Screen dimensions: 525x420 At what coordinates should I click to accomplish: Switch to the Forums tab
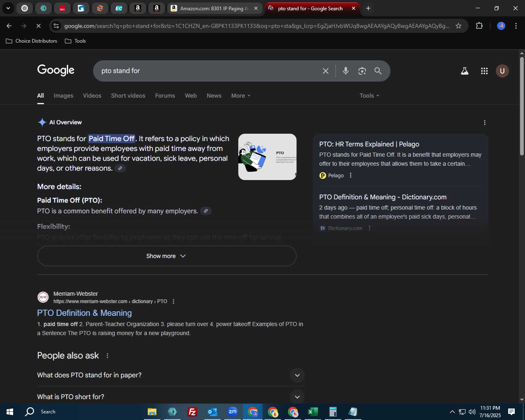click(165, 96)
